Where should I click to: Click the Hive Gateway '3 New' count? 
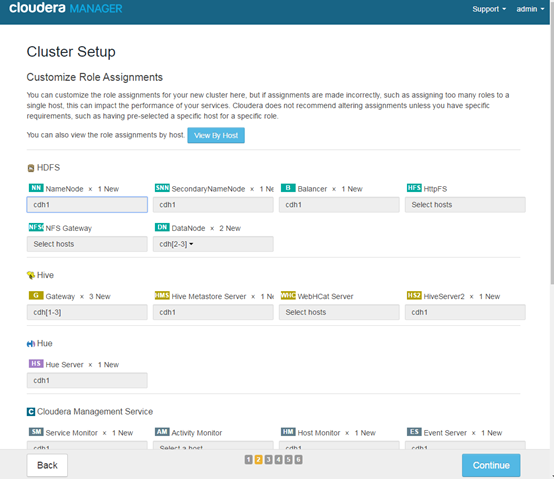(100, 297)
